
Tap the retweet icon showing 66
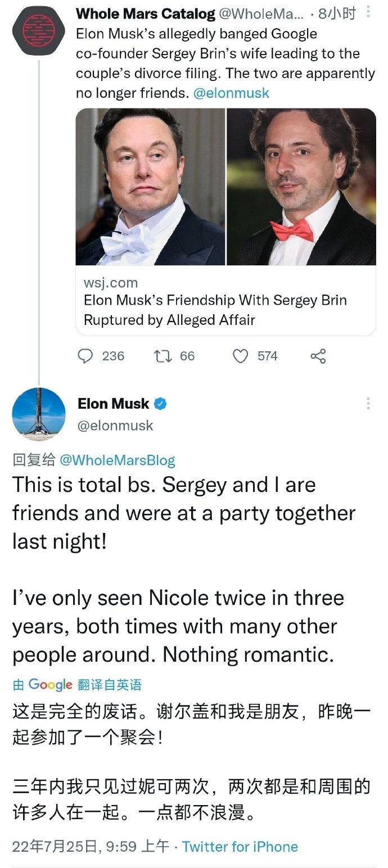(x=161, y=356)
